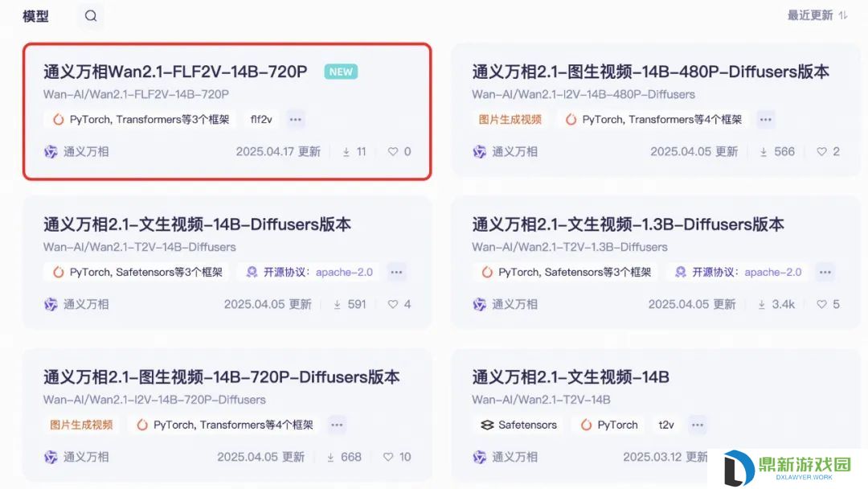The image size is (868, 489).
Task: Open the 最近更新 sort dropdown
Action: [817, 15]
